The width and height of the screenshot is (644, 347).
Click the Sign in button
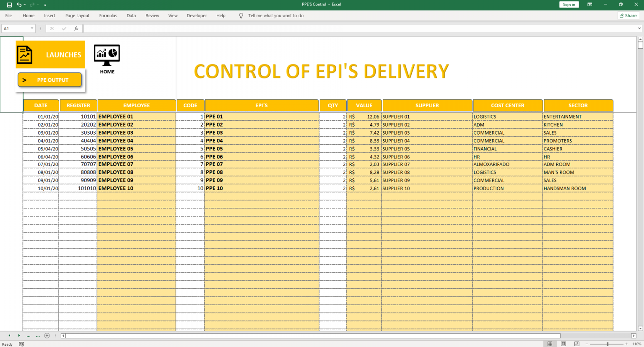(569, 5)
